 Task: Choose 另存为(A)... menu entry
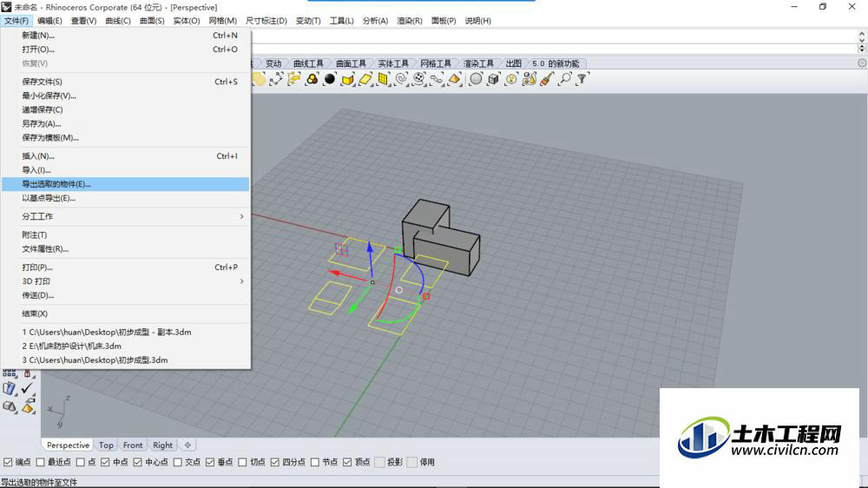point(126,123)
